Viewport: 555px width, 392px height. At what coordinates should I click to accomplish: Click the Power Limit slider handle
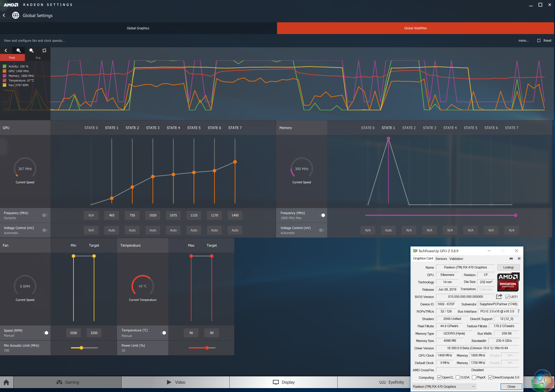[x=207, y=348]
